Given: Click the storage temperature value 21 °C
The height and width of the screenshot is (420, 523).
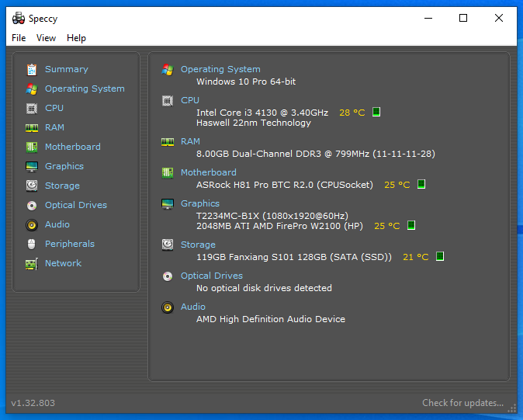Looking at the screenshot, I should point(416,257).
